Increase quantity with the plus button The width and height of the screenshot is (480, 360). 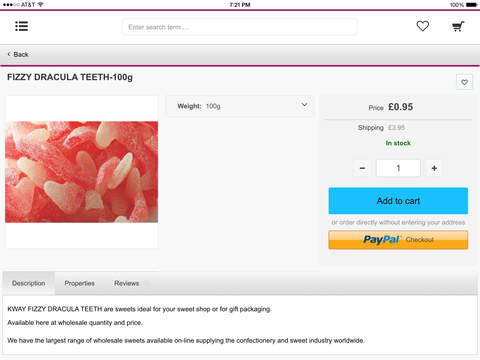434,168
